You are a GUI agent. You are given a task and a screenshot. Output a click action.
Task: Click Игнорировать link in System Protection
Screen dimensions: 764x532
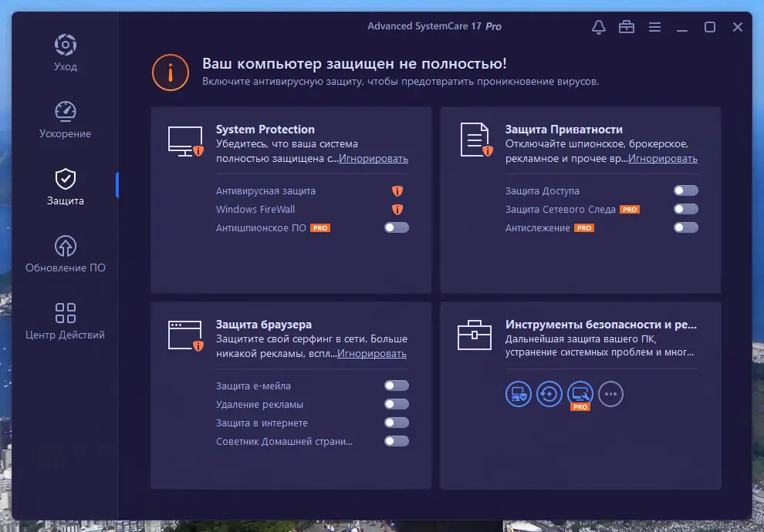coord(374,158)
